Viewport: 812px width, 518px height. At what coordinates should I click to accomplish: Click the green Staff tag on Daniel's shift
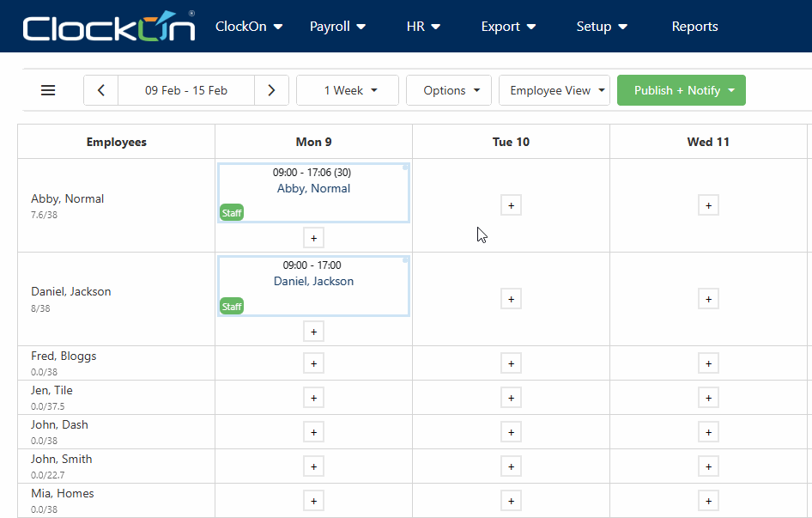[232, 306]
